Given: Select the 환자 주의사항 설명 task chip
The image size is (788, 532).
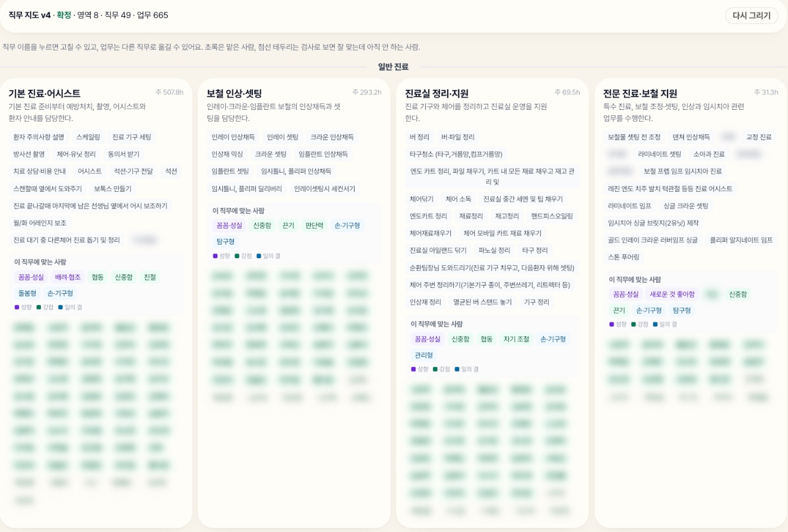Looking at the screenshot, I should point(39,137).
